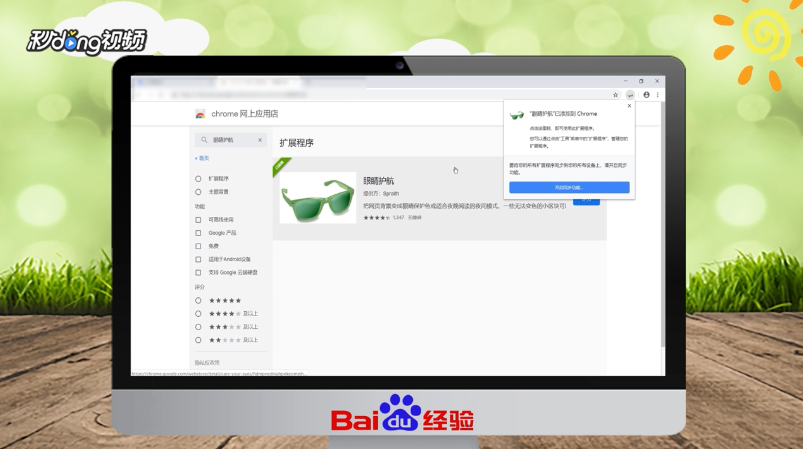Click the magnifier icon in search box
The image size is (803, 449).
click(204, 140)
